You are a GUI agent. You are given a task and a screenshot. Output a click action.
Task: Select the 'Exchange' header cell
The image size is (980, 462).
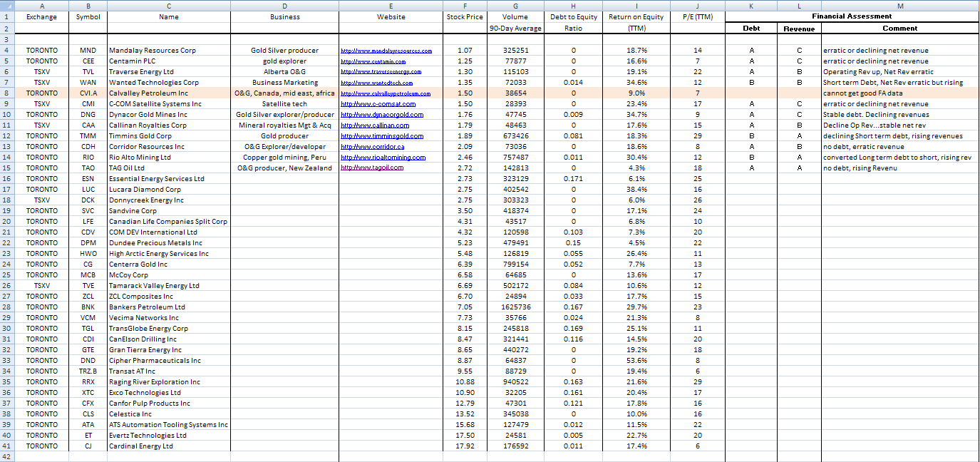42,16
